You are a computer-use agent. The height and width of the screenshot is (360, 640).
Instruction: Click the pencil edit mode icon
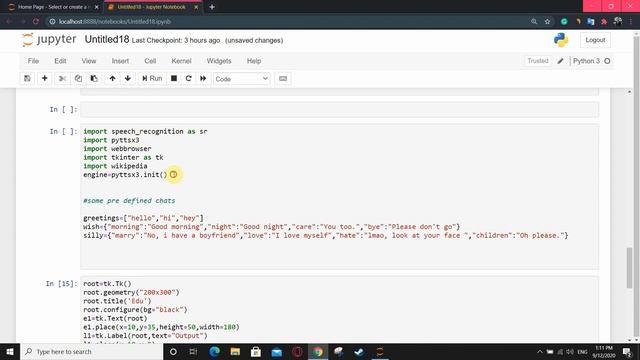pos(560,61)
